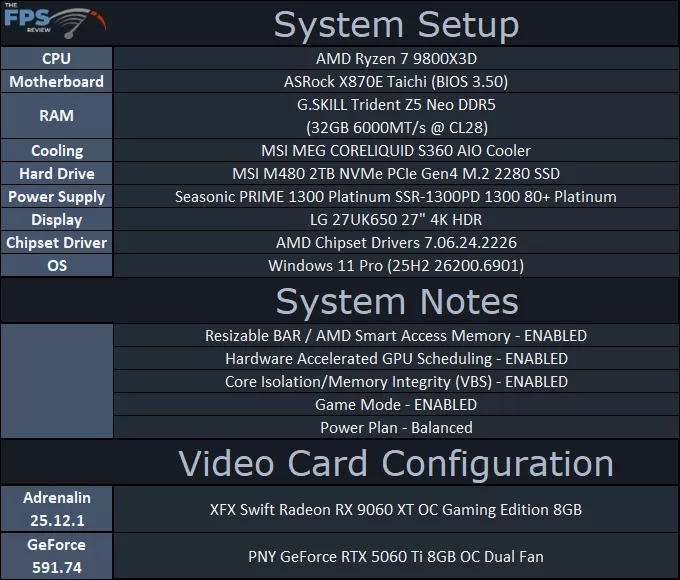Screen dimensions: 680x580
Task: Select 'XFX Swift Radeon RX 9060 XT' text
Action: [x=312, y=509]
